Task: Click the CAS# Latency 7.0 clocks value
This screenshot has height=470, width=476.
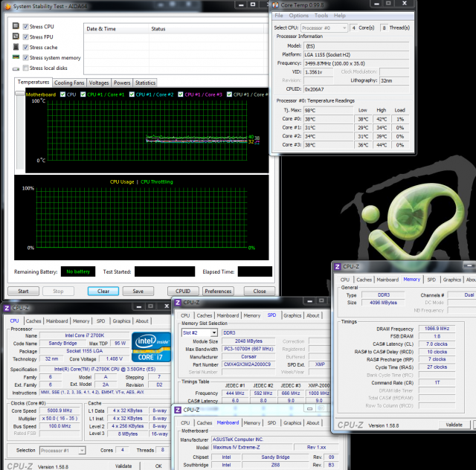Action: click(437, 344)
